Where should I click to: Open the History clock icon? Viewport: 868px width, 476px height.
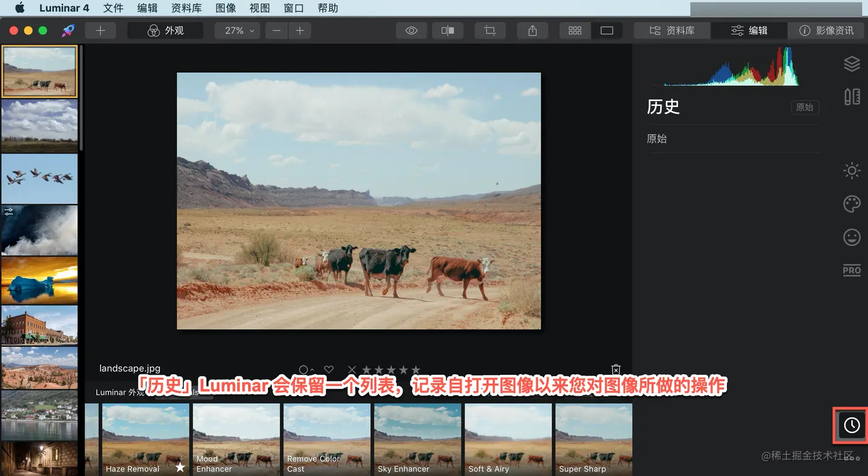851,425
